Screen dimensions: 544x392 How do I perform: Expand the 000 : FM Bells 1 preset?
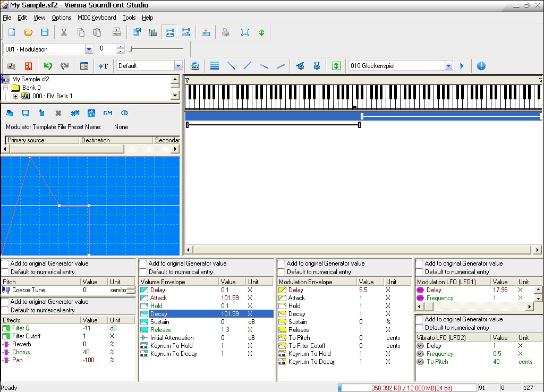click(15, 96)
